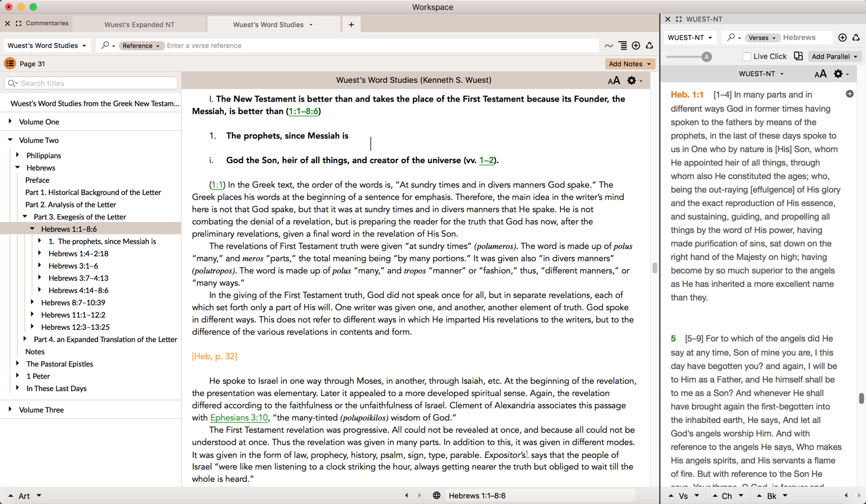The height and width of the screenshot is (504, 866).
Task: Expand the WUEST-NT pane with the bracket icon
Action: coord(679,19)
